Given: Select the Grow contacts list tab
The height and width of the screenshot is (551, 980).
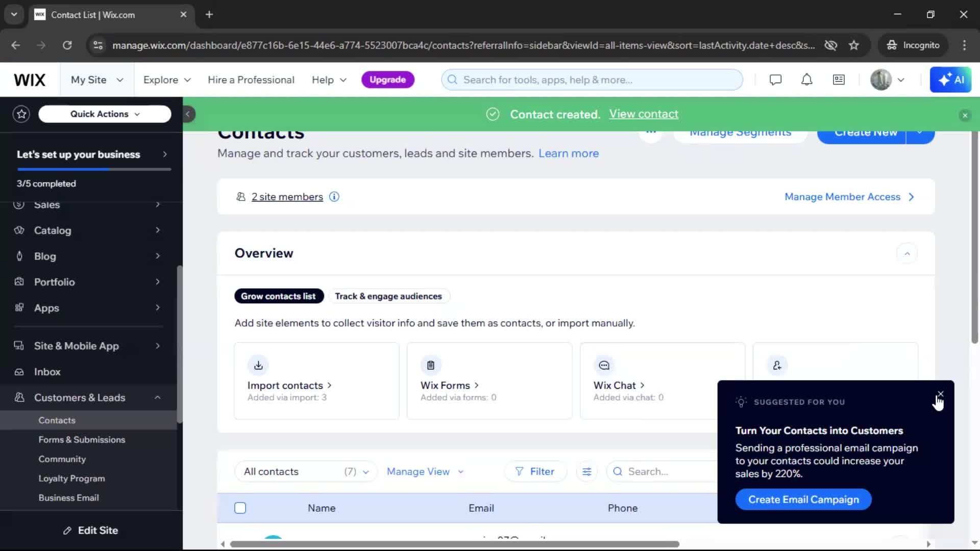Looking at the screenshot, I should click(279, 296).
